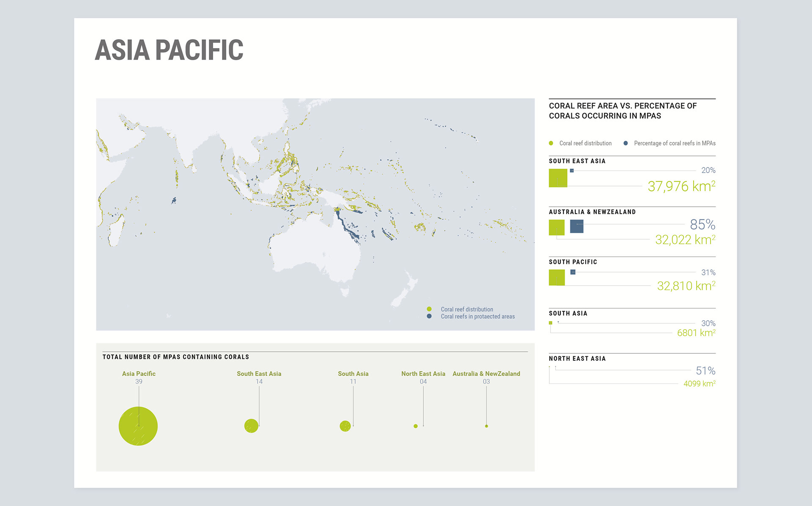Click the right panel's blue legend dot
The height and width of the screenshot is (506, 812).
click(x=625, y=143)
